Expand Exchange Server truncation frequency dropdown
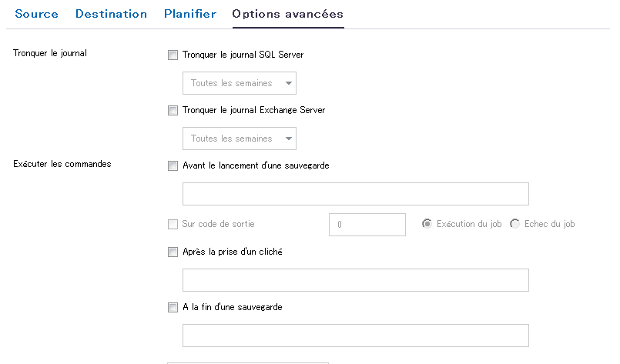Screen dimensions: 620x364 tap(239, 139)
